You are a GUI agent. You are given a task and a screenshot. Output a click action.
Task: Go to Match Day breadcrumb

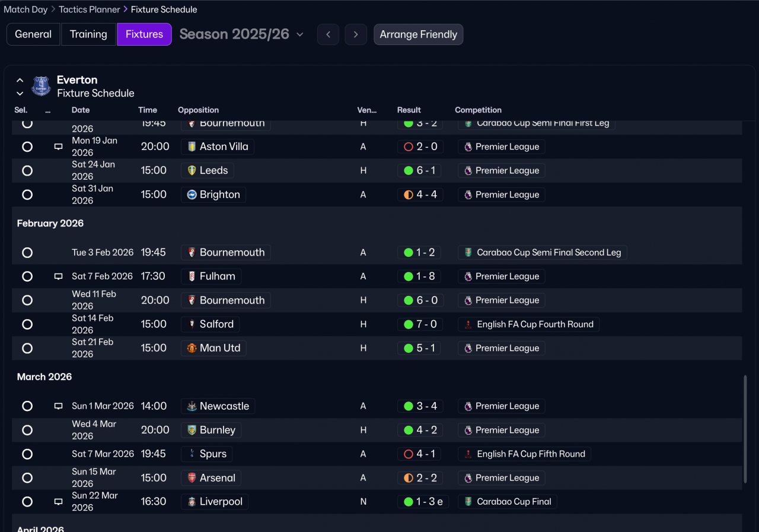pyautogui.click(x=25, y=9)
